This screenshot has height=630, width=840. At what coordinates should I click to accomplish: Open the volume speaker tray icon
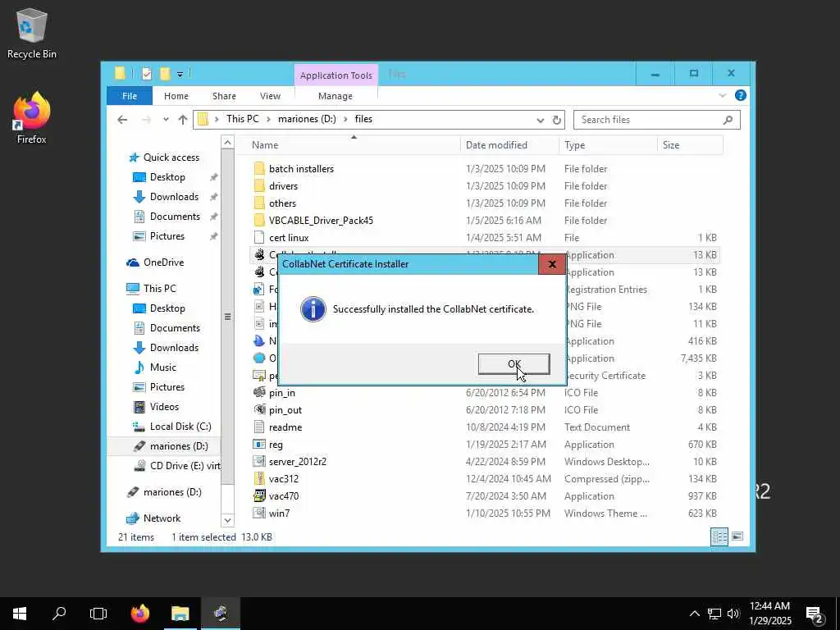tap(733, 614)
